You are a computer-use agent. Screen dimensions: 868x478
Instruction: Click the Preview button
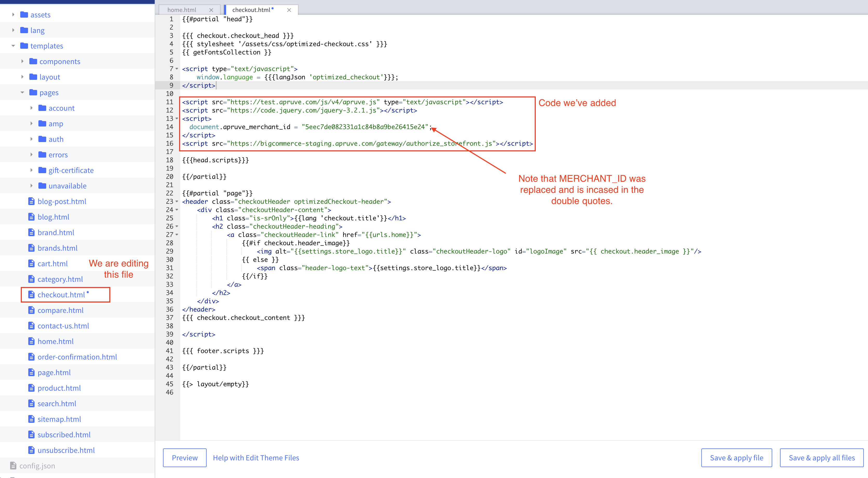coord(185,458)
